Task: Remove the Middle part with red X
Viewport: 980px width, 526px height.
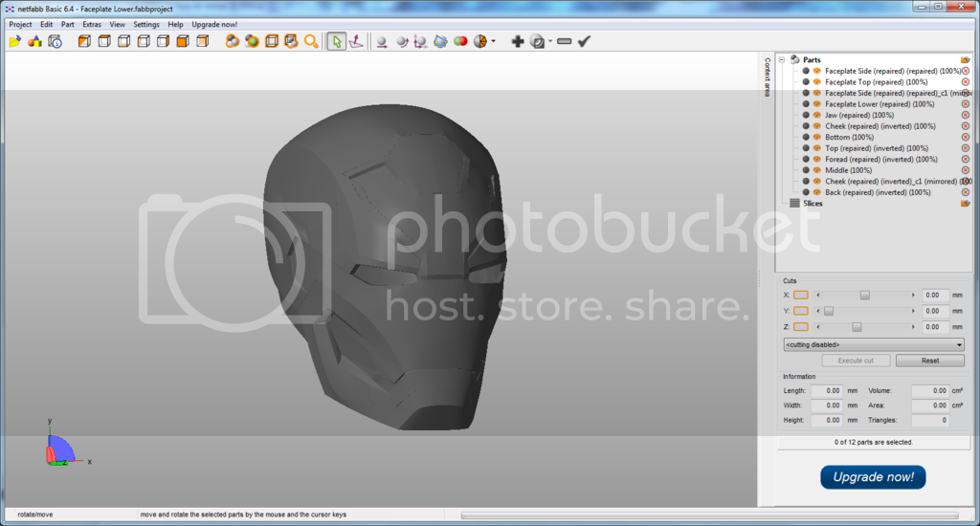Action: [x=965, y=170]
